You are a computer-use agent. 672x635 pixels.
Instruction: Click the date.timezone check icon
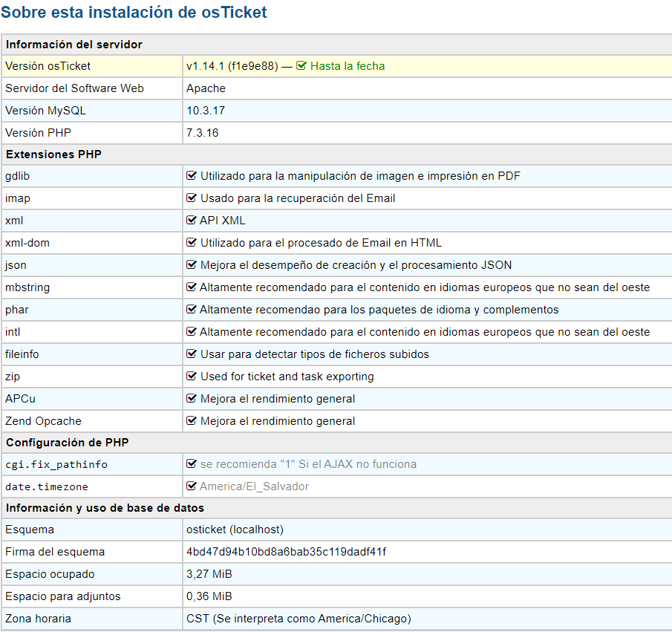coord(192,486)
